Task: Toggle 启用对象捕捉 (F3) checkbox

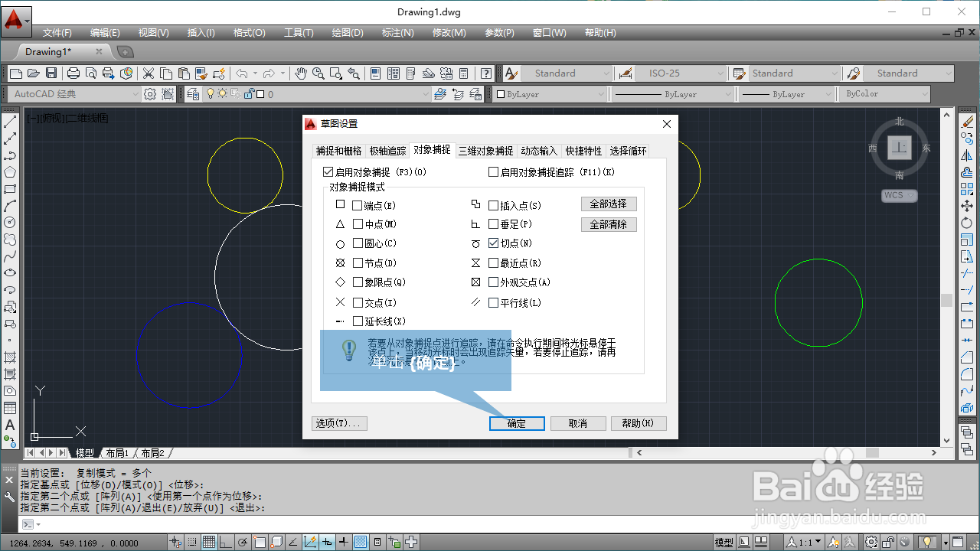Action: point(328,172)
